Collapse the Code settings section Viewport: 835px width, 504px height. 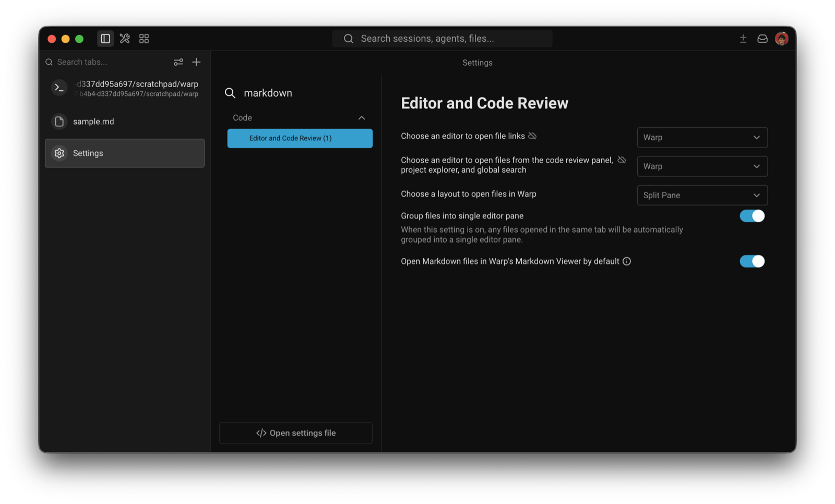(x=362, y=118)
